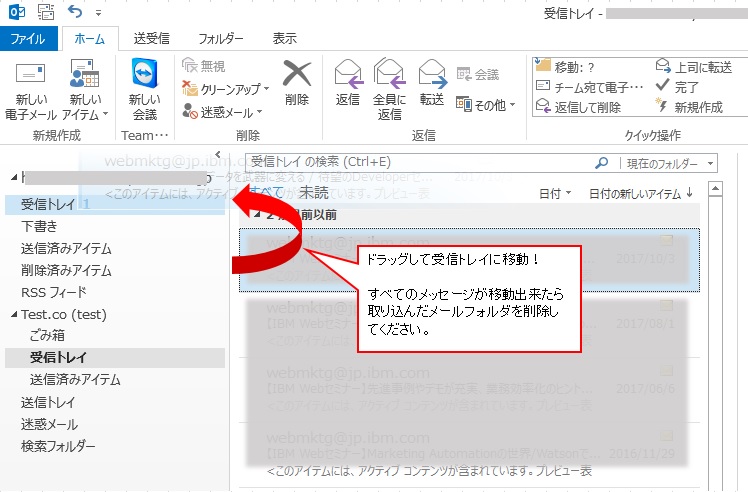Choose the 新規作成 quick step
The width and height of the screenshot is (748, 492).
pyautogui.click(x=690, y=107)
